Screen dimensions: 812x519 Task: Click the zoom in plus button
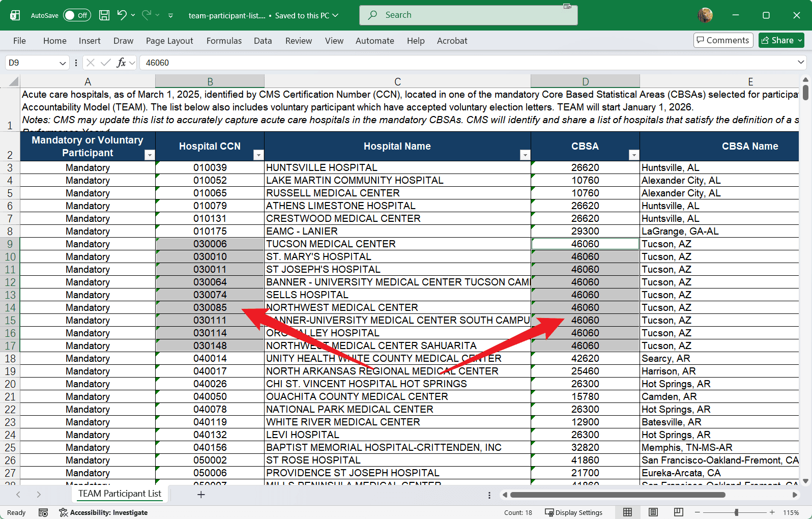772,512
